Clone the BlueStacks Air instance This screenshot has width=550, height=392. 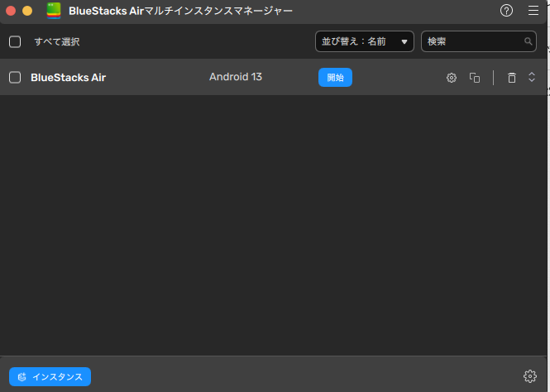[x=475, y=78]
